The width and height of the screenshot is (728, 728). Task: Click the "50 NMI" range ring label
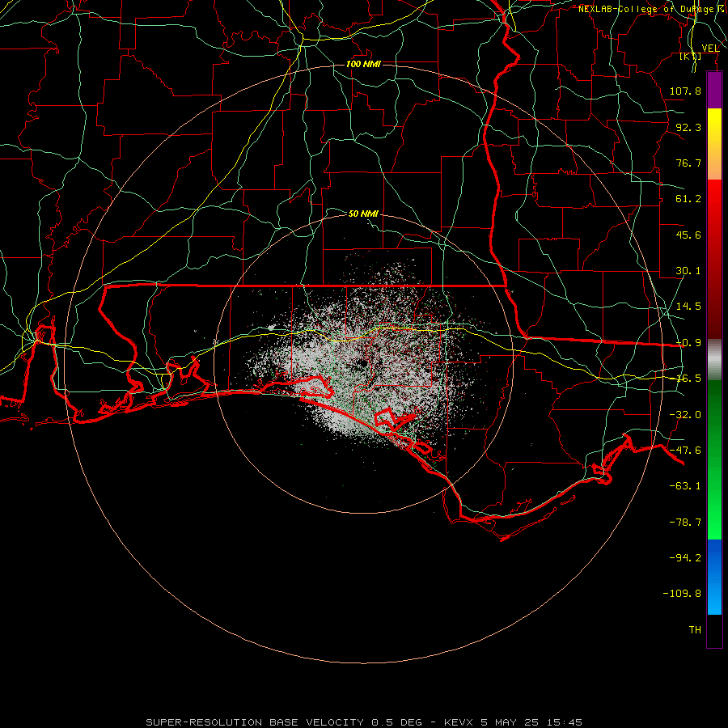tap(363, 214)
